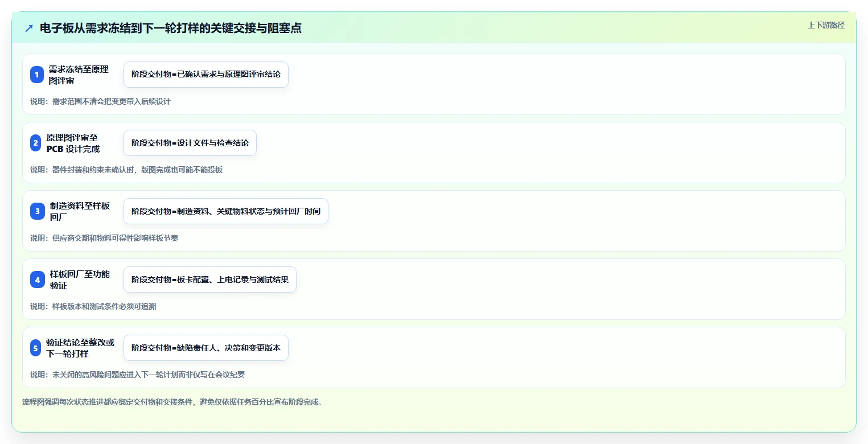Click note 未关闭的高风险问题应进入下一轮计划
Viewport: 868px width, 444px height.
point(138,375)
